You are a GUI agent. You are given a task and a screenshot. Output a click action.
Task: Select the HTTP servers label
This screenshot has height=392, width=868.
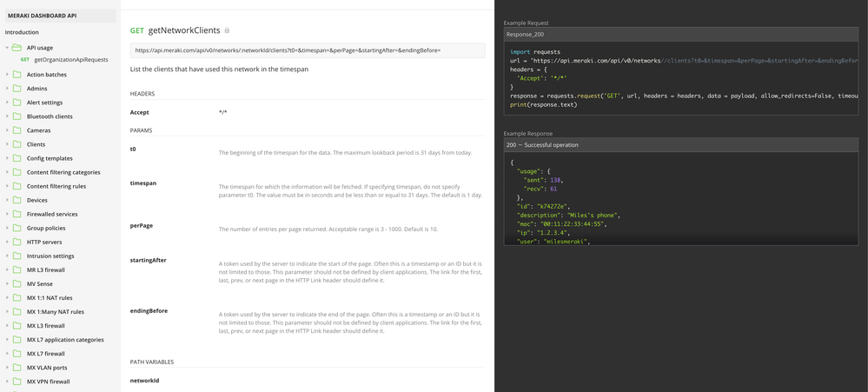[x=44, y=242]
